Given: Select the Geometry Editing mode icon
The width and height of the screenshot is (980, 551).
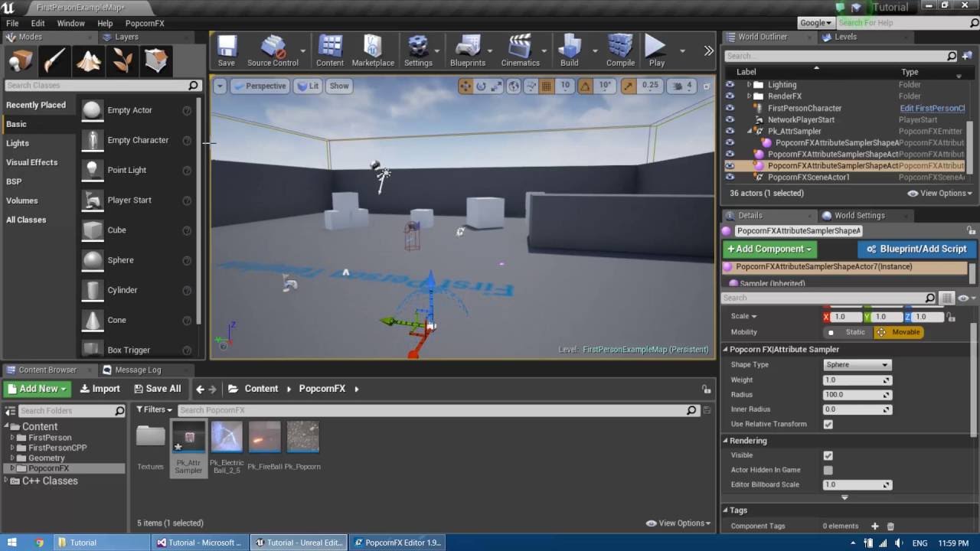Looking at the screenshot, I should click(155, 61).
